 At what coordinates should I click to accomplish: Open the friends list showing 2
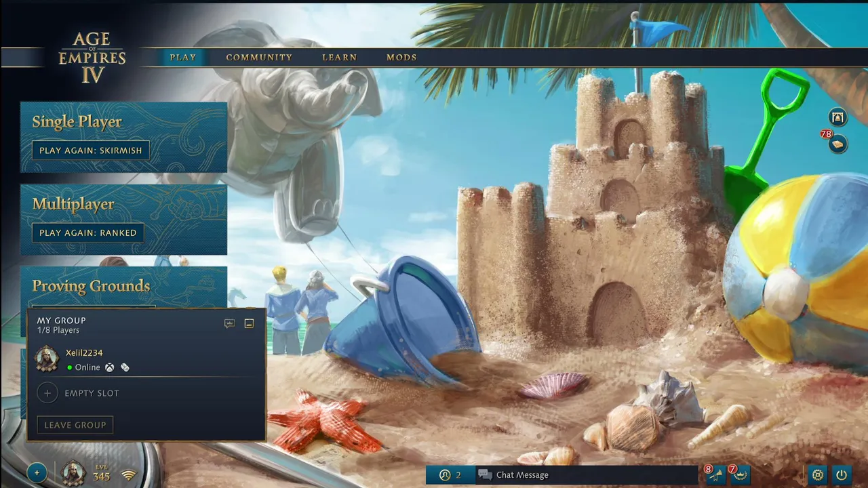click(450, 475)
